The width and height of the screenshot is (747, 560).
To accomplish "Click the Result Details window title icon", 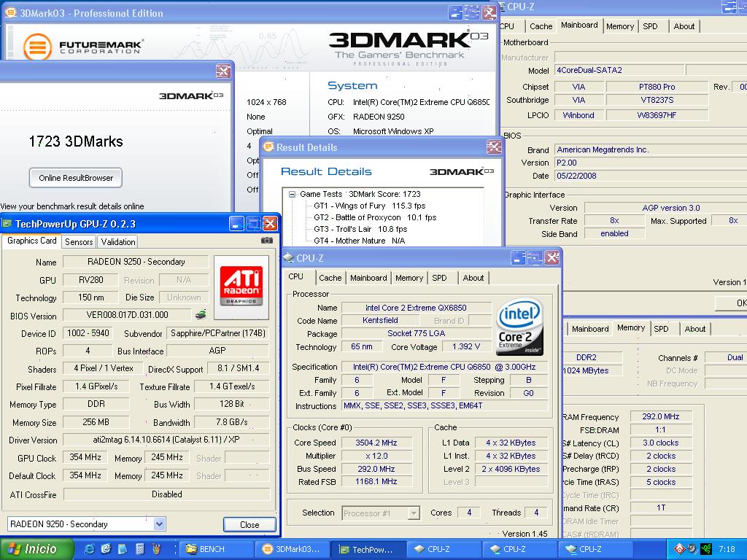I will (x=268, y=147).
